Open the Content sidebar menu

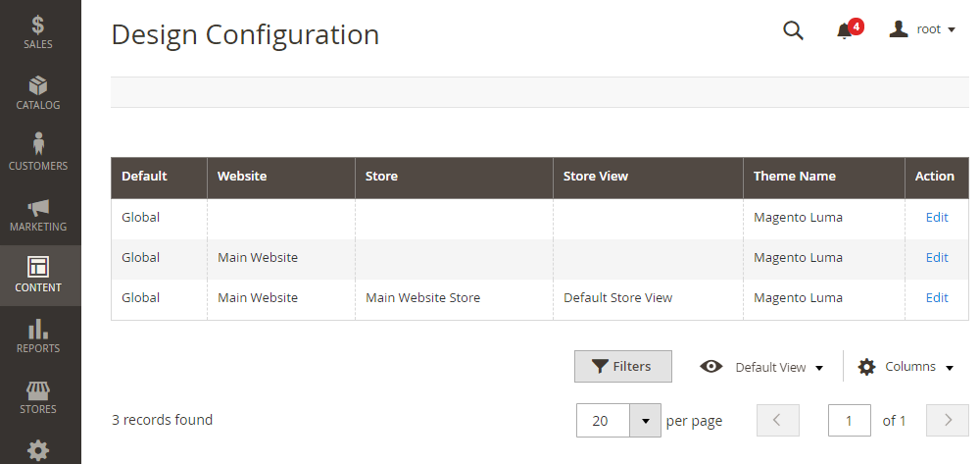[x=38, y=275]
